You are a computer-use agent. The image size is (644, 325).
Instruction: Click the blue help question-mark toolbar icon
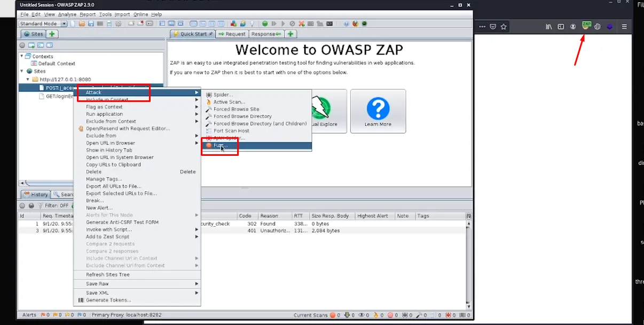347,23
